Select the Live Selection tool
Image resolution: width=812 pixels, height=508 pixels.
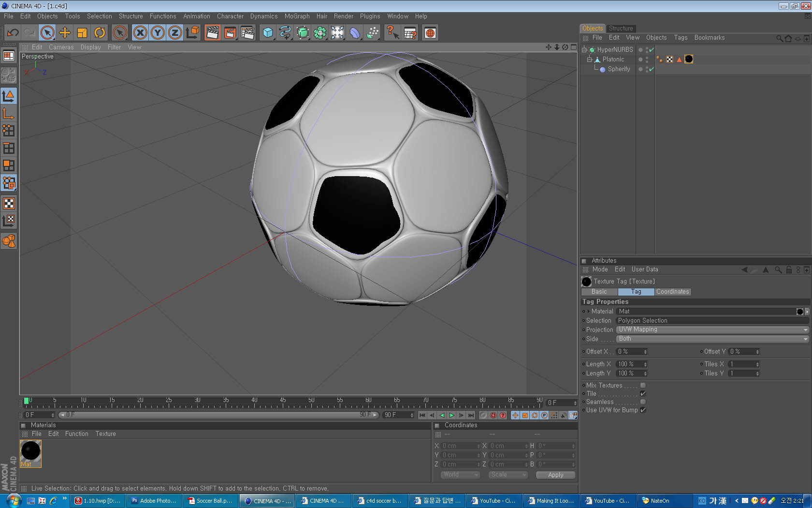[47, 33]
